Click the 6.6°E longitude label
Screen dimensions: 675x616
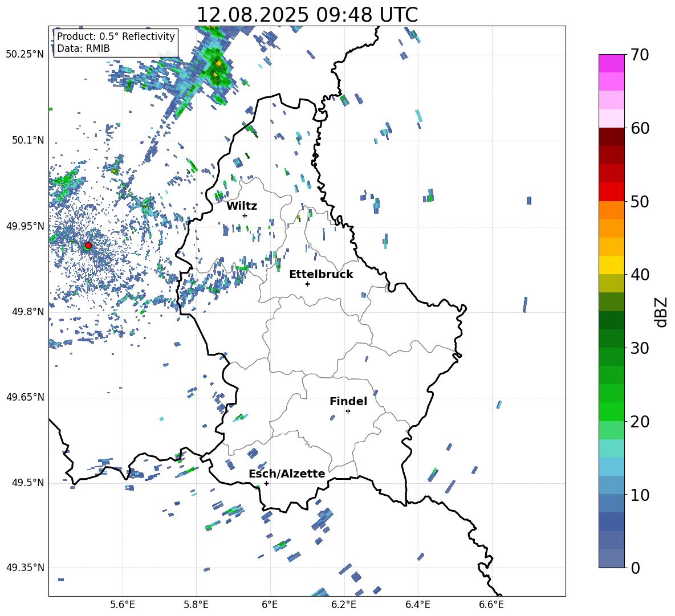491,605
